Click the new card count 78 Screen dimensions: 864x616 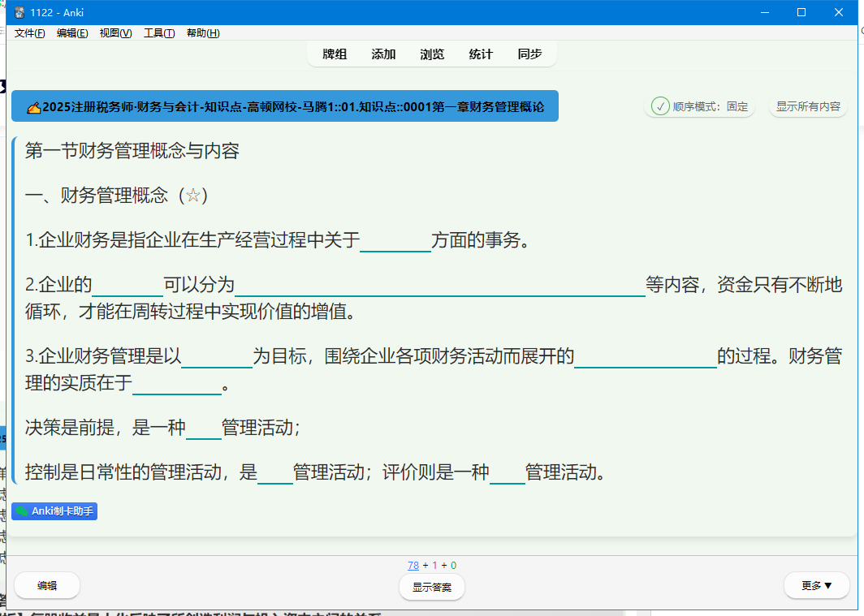pyautogui.click(x=413, y=566)
